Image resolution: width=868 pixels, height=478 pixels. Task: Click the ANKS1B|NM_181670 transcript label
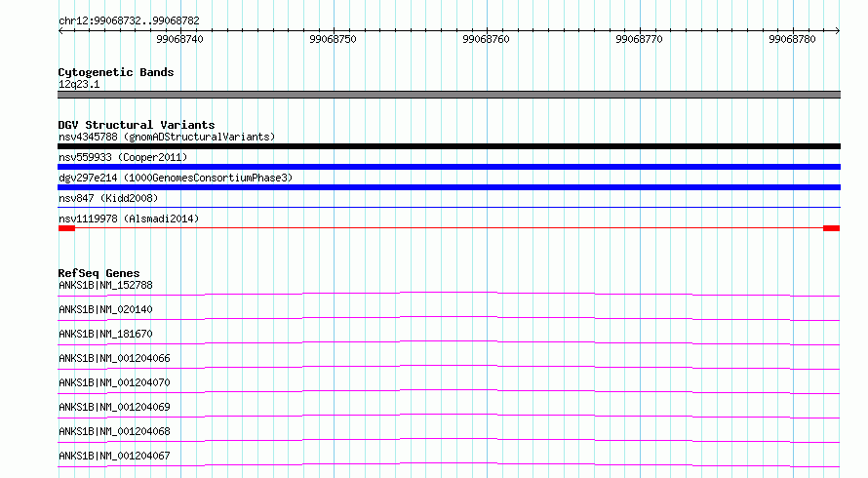coord(105,334)
